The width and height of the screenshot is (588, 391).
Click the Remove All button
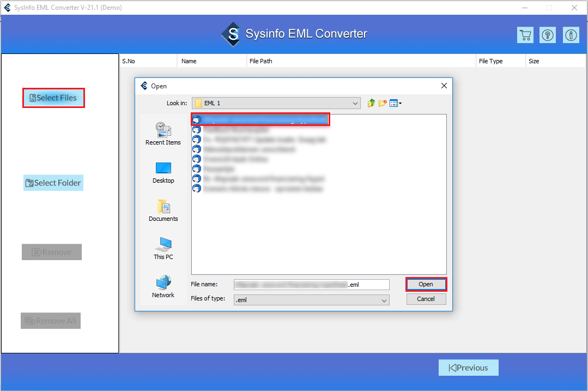(x=51, y=321)
